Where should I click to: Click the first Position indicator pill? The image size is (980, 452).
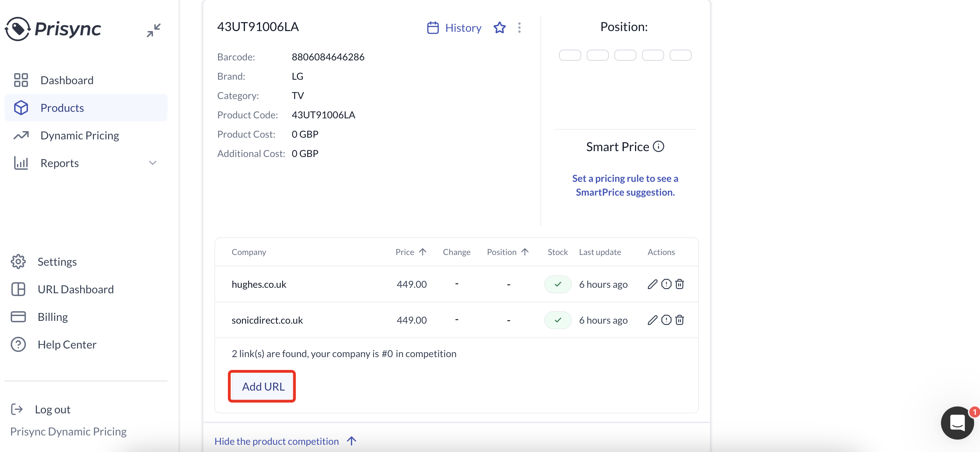tap(569, 55)
